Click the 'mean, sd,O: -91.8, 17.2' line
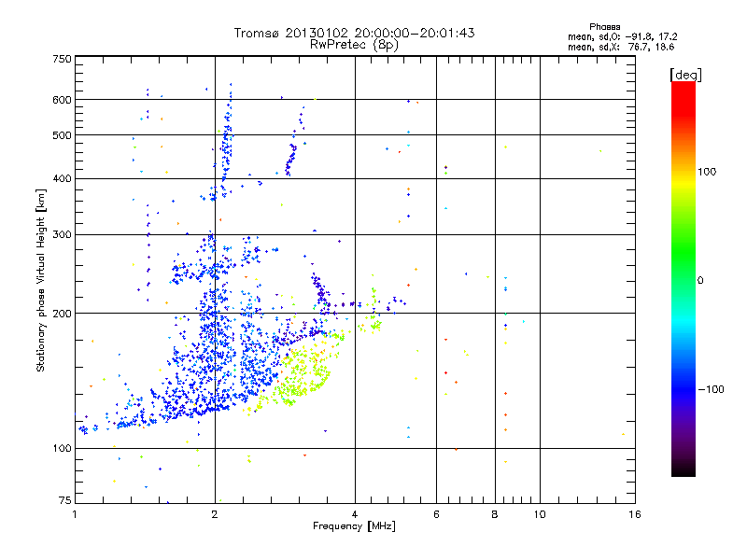The height and width of the screenshot is (560, 747). [x=622, y=36]
